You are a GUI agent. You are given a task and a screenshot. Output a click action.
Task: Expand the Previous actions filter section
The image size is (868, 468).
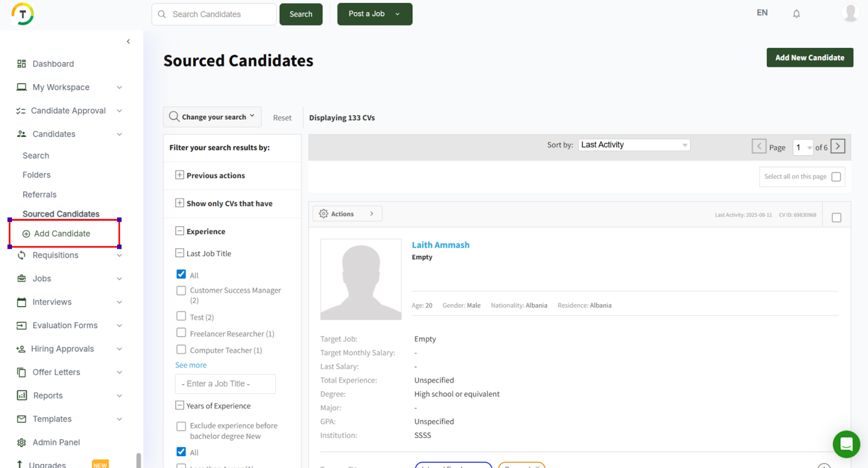pos(180,175)
